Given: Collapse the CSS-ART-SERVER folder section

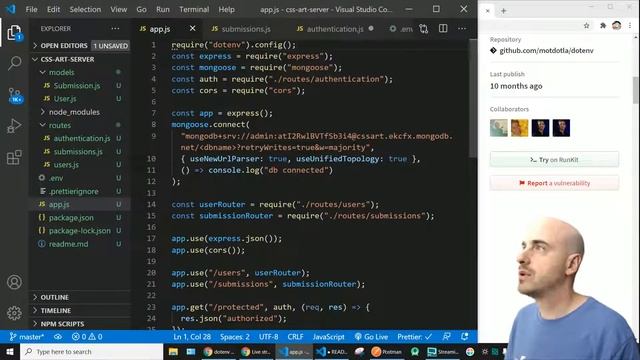Looking at the screenshot, I should [80, 59].
